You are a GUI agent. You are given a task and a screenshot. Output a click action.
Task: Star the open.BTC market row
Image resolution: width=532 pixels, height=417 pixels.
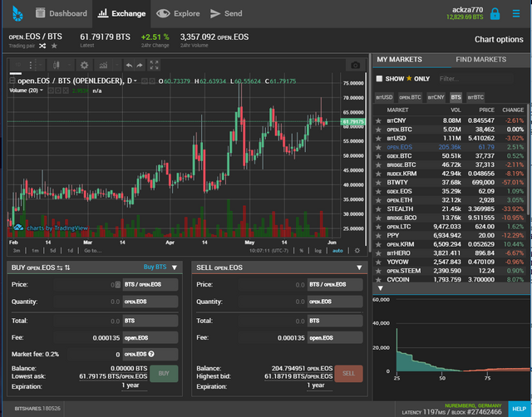point(378,130)
